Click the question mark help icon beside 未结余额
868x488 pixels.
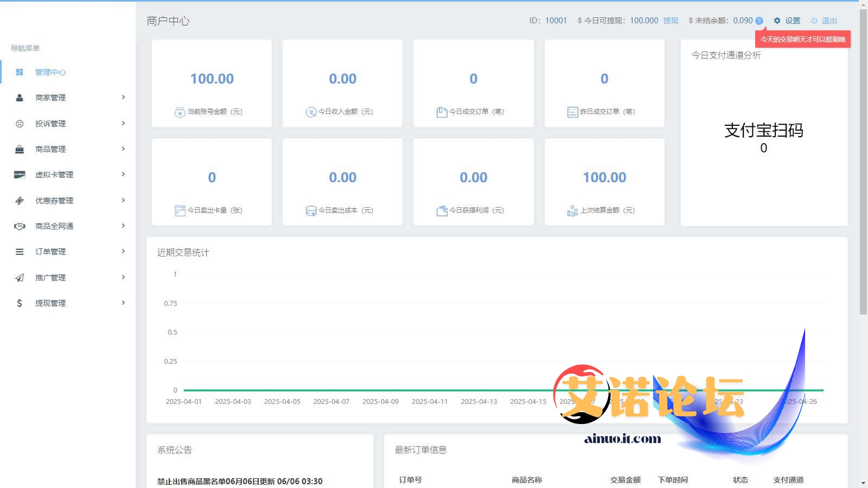(x=759, y=21)
